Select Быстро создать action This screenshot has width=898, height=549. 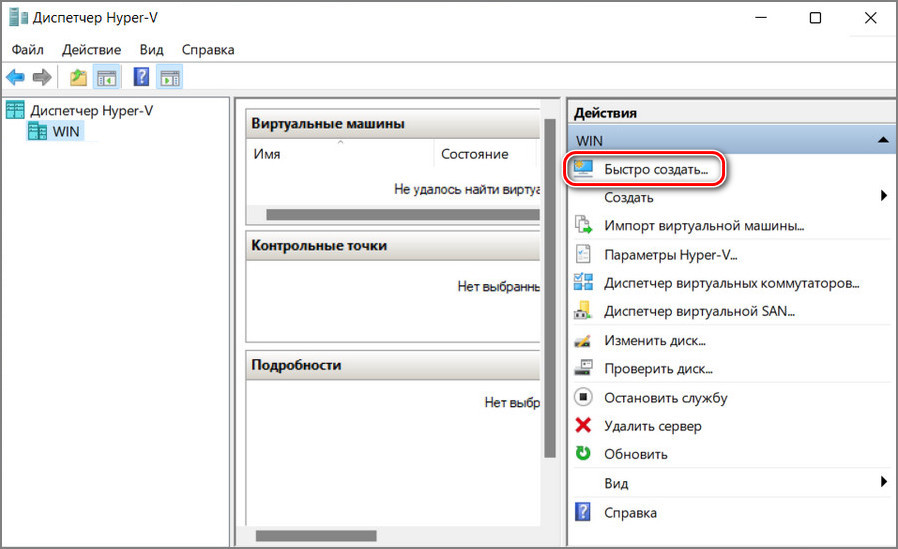coord(656,169)
